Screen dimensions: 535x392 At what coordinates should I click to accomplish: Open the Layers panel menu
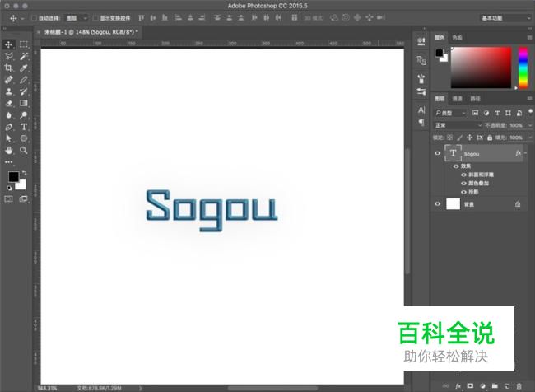529,99
